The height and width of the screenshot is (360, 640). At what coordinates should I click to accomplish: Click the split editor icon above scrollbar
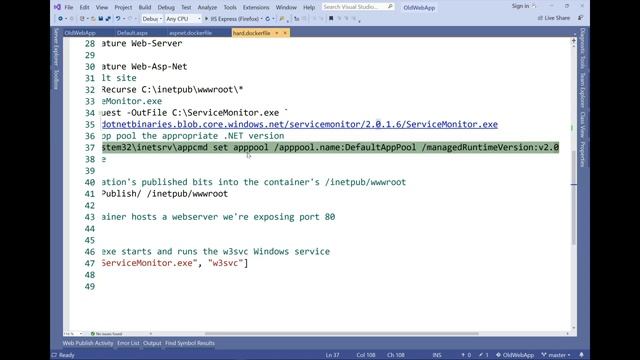[x=573, y=40]
